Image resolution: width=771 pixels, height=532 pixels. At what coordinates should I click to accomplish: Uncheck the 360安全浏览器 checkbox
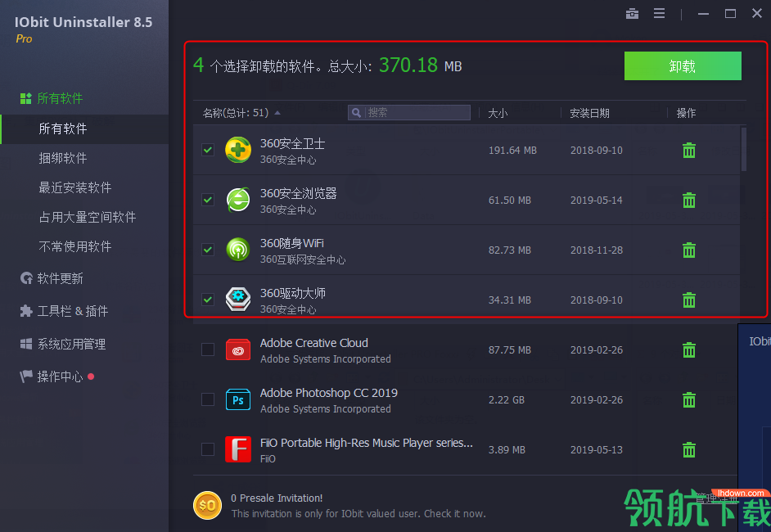click(x=208, y=200)
